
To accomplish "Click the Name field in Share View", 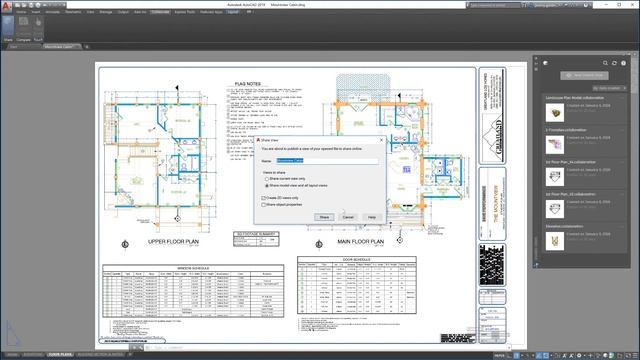I will (327, 161).
